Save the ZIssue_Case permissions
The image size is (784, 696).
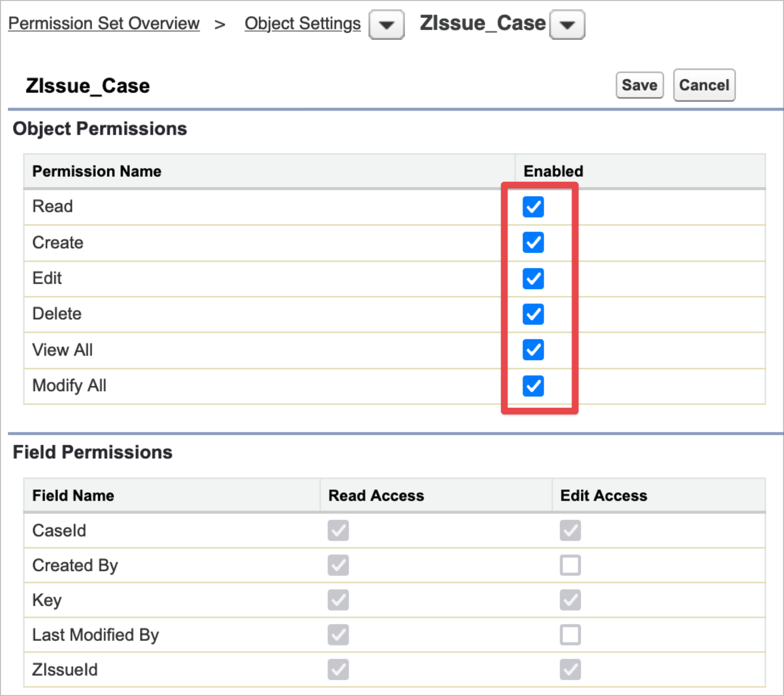[x=639, y=85]
